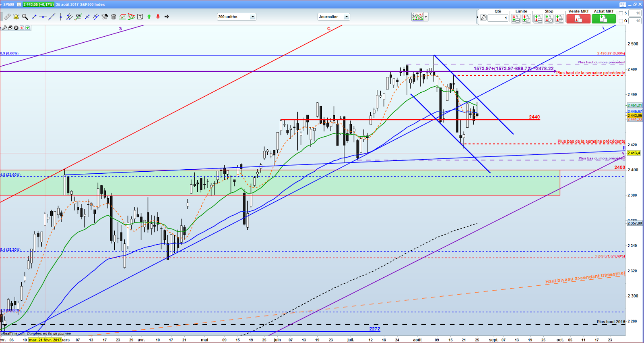Select the short line drawing tool
The width and height of the screenshot is (644, 343).
coord(34,17)
